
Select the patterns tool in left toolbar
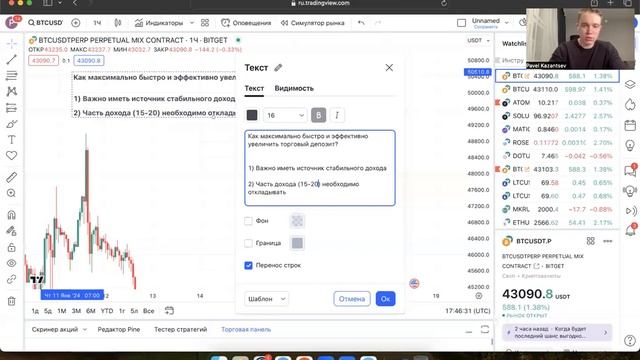point(11,91)
